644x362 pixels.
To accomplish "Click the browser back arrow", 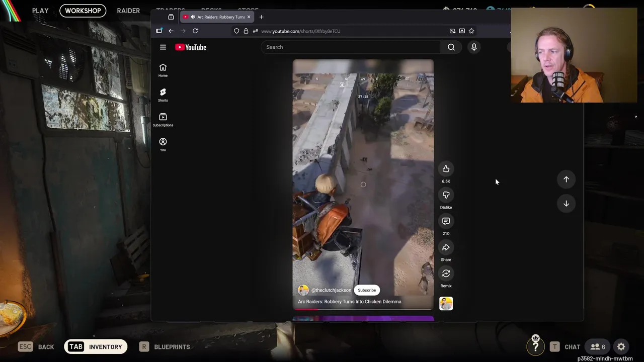I will 171,31.
